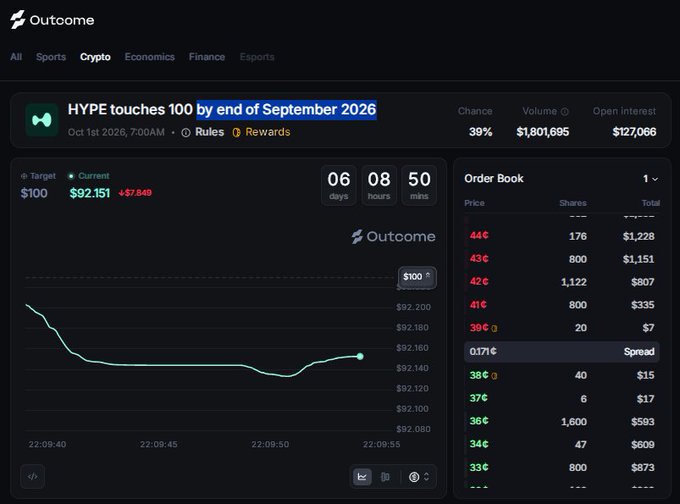The image size is (680, 504).
Task: Click the Chance value 39%
Action: [481, 132]
